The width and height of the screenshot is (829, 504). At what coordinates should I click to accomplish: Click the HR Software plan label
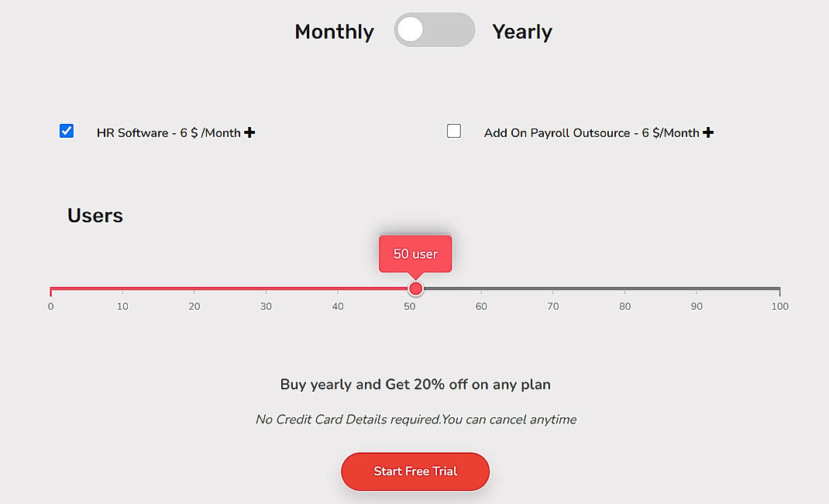pos(167,132)
